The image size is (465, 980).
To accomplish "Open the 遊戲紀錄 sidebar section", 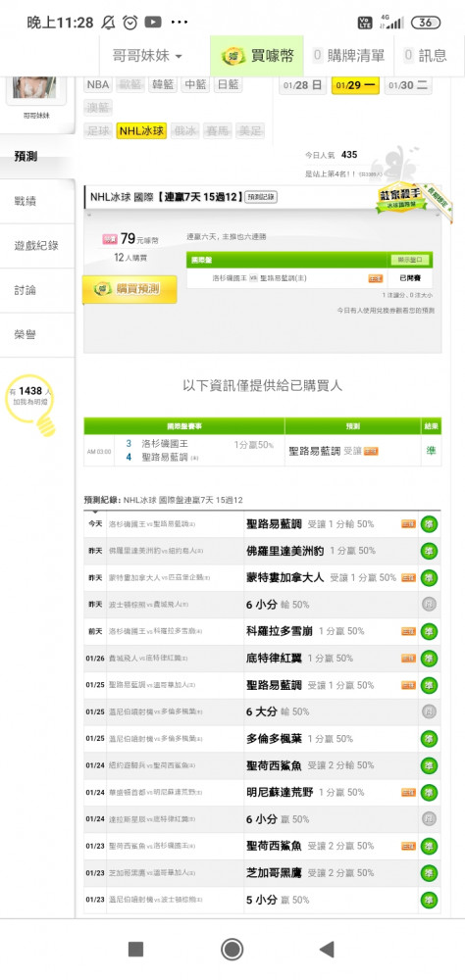I will 37,246.
